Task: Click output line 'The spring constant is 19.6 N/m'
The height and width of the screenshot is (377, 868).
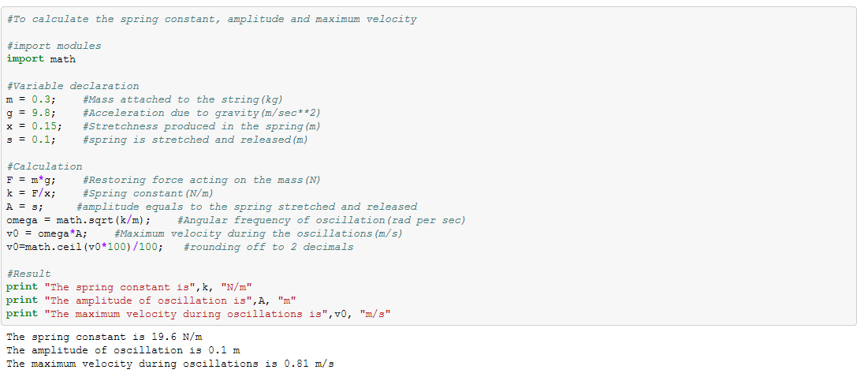Action: tap(104, 338)
